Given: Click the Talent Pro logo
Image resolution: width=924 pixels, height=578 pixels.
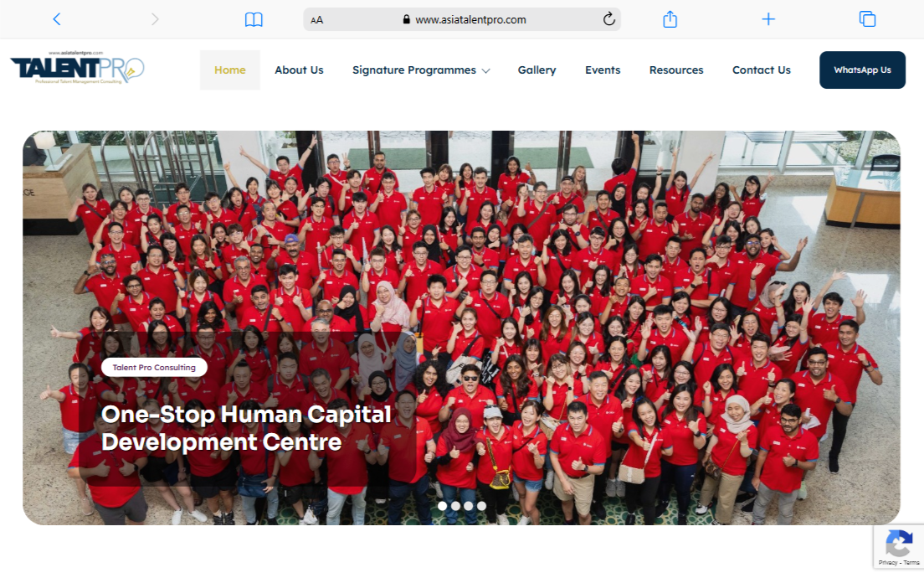Looking at the screenshot, I should tap(77, 69).
